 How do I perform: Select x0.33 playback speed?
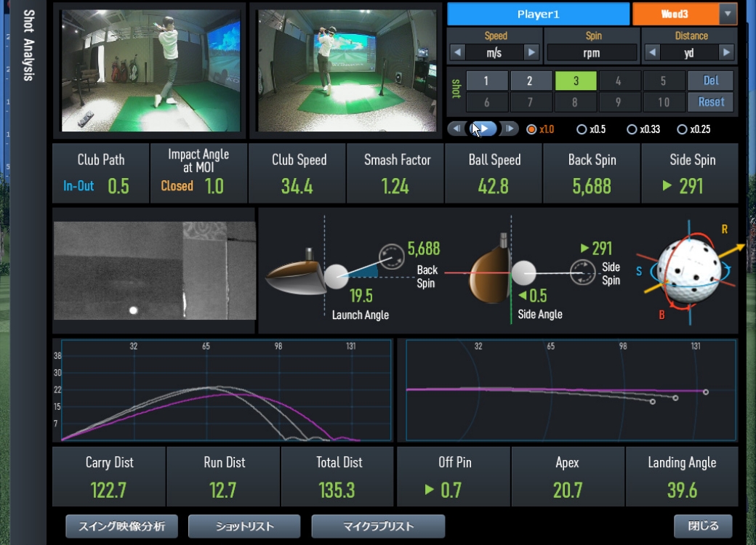[x=632, y=129]
